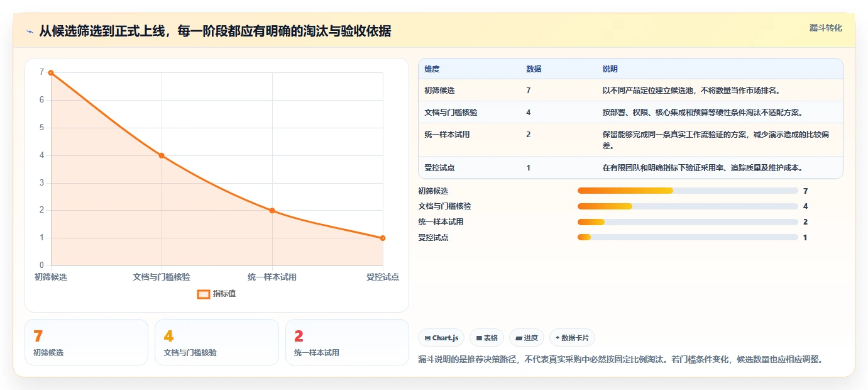The height and width of the screenshot is (390, 868).
Task: Click the chart data point at value 2
Action: 272,211
